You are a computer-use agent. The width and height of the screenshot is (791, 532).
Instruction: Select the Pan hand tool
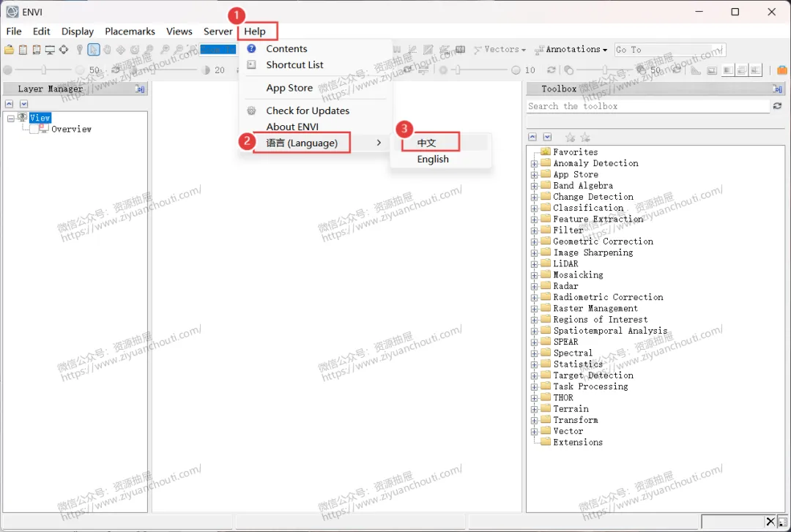pyautogui.click(x=107, y=50)
